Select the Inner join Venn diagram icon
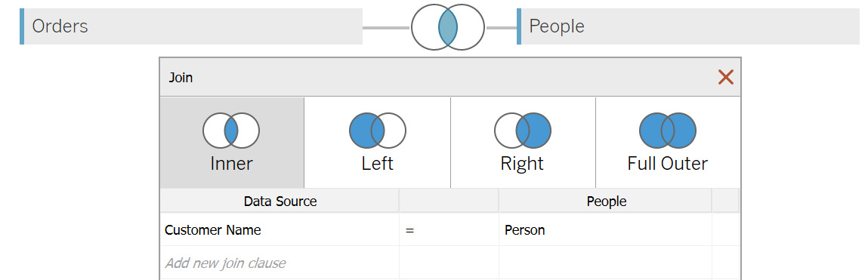 pyautogui.click(x=231, y=131)
